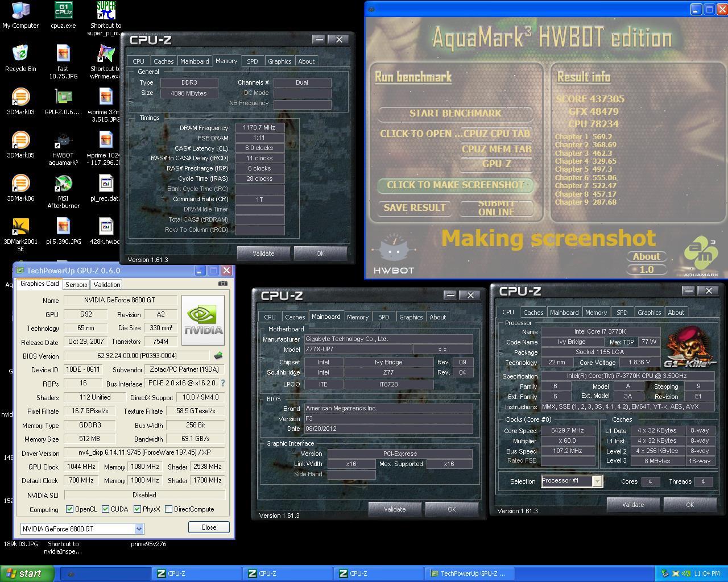Click the Close button in GPU-Z
This screenshot has width=728, height=582.
pos(209,527)
